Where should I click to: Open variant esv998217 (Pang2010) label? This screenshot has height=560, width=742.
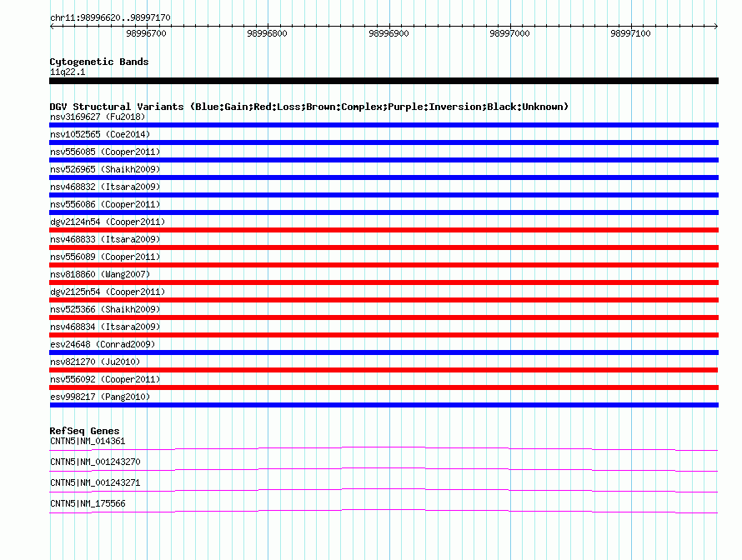pyautogui.click(x=100, y=397)
